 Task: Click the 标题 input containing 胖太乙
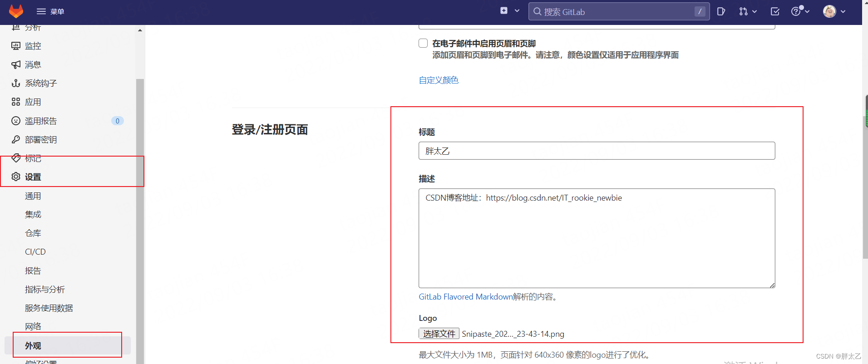coord(597,151)
